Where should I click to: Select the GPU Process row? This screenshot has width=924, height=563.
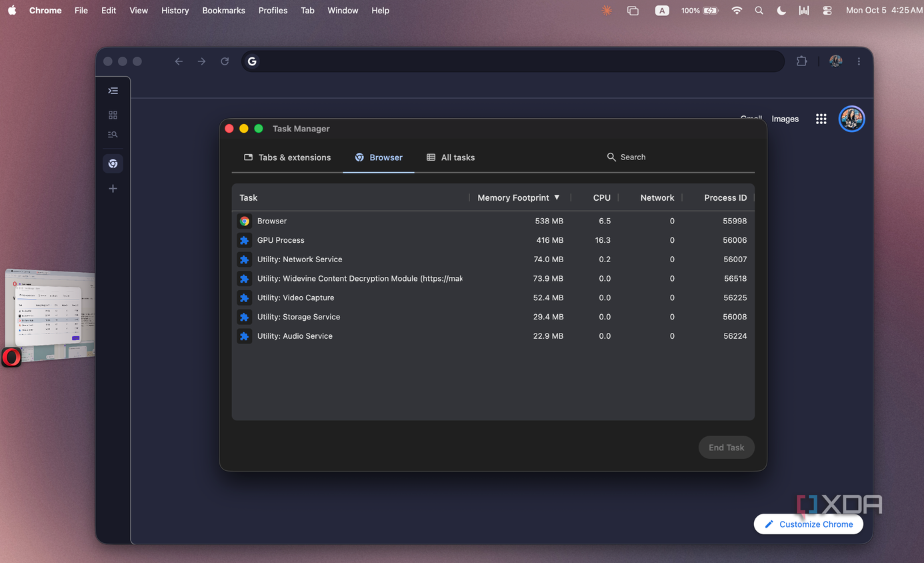pos(493,240)
